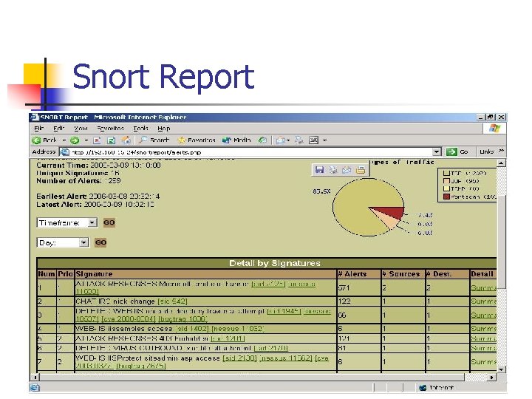Image resolution: width=532 pixels, height=399 pixels.
Task: Click the Internet zone icon in the status bar
Action: [x=423, y=387]
